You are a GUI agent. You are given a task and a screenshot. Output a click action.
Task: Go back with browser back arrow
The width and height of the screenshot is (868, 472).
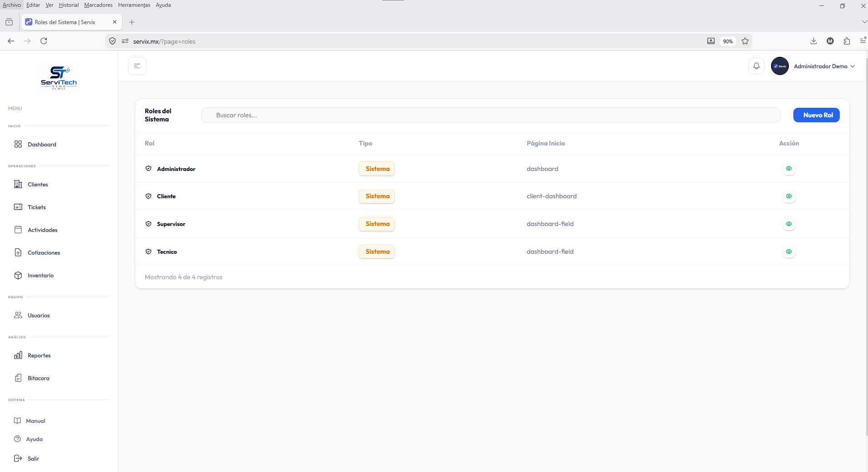[11, 41]
